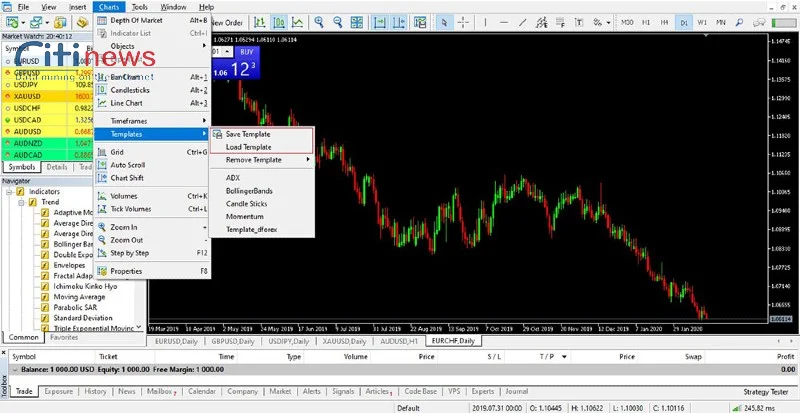800x413 pixels.
Task: Click the Navigator scrollbar down arrow
Action: [139, 328]
